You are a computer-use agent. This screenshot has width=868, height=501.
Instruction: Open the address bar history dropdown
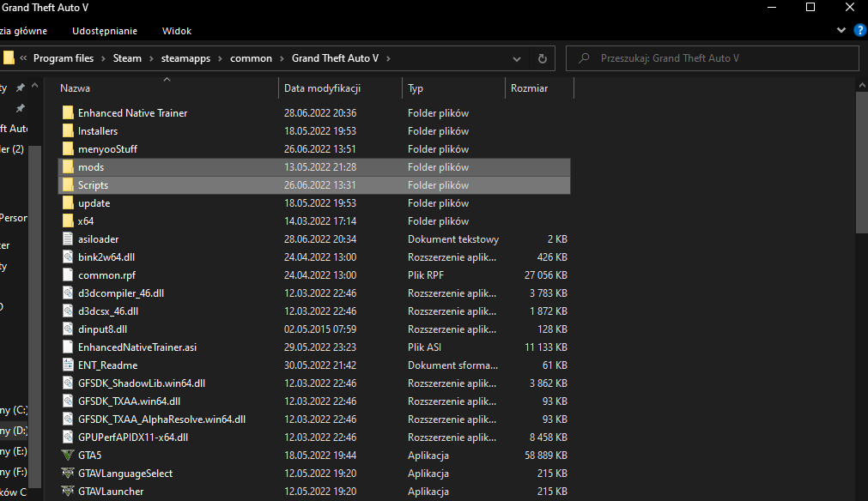517,58
